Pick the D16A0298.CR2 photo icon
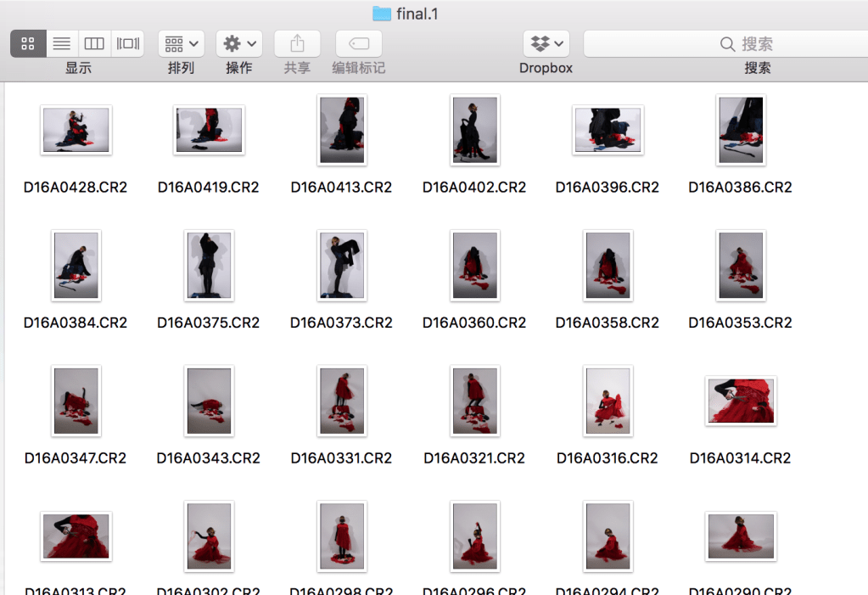Screen dimensions: 868x595 point(341,536)
